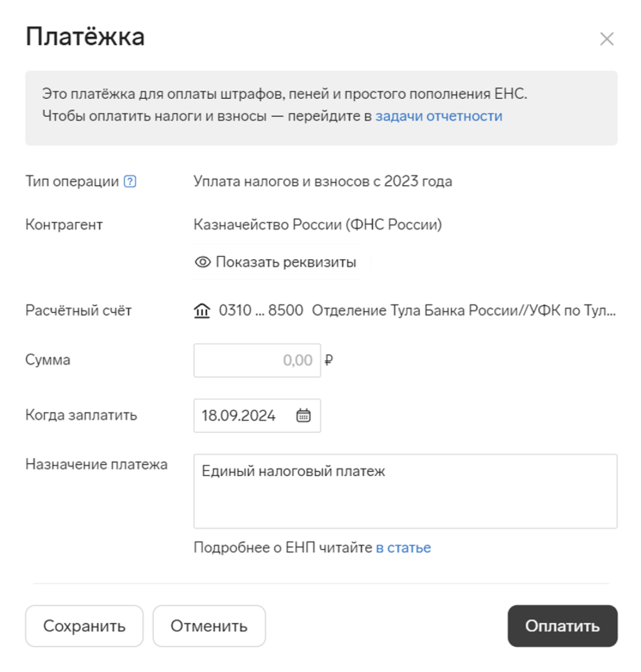Click the ruble currency symbol next to Сумма
Image resolution: width=641 pixels, height=672 pixels.
coord(329,360)
